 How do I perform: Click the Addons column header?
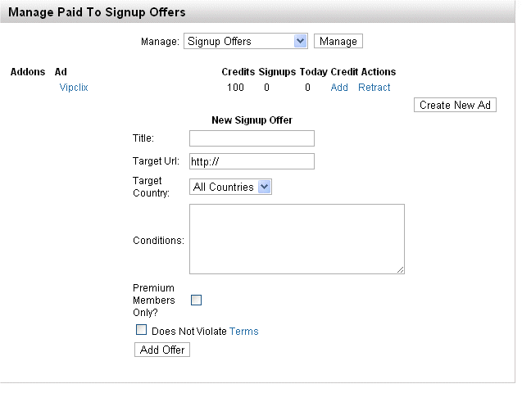point(28,72)
